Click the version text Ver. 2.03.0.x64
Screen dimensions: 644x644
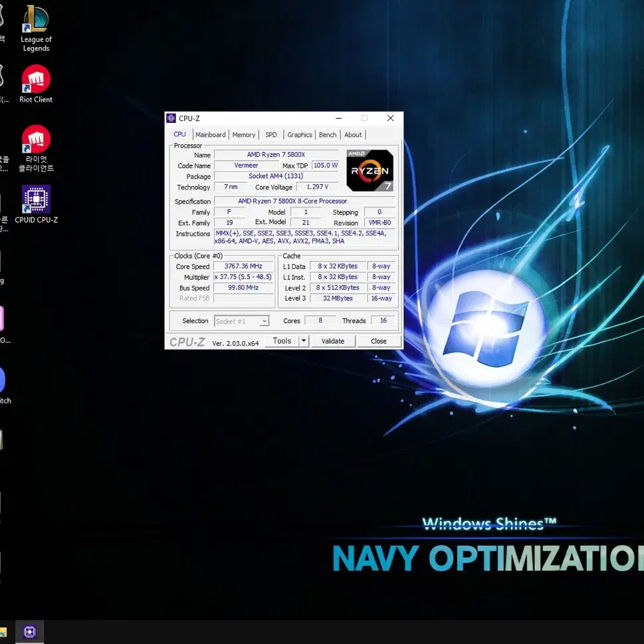(235, 344)
